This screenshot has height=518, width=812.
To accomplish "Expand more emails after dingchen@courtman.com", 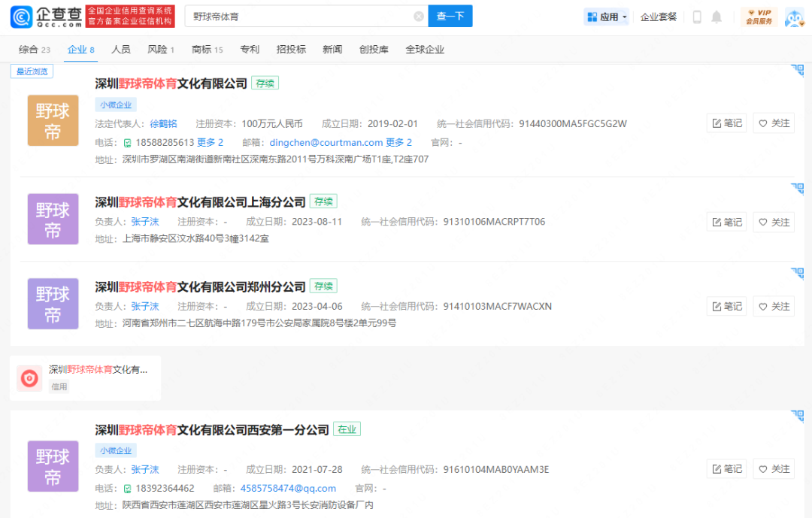I will pos(398,143).
